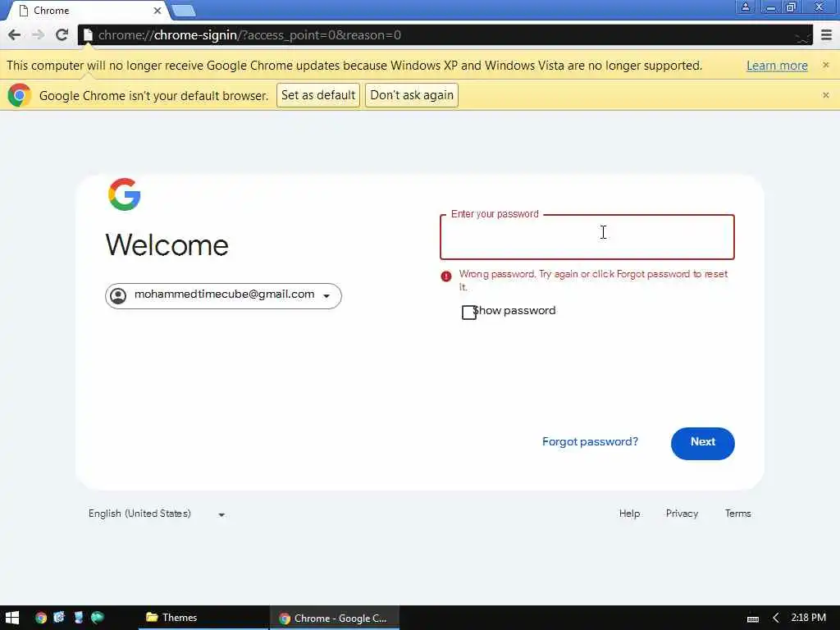Go back using the browser back arrow
This screenshot has height=630, width=840.
coord(15,35)
